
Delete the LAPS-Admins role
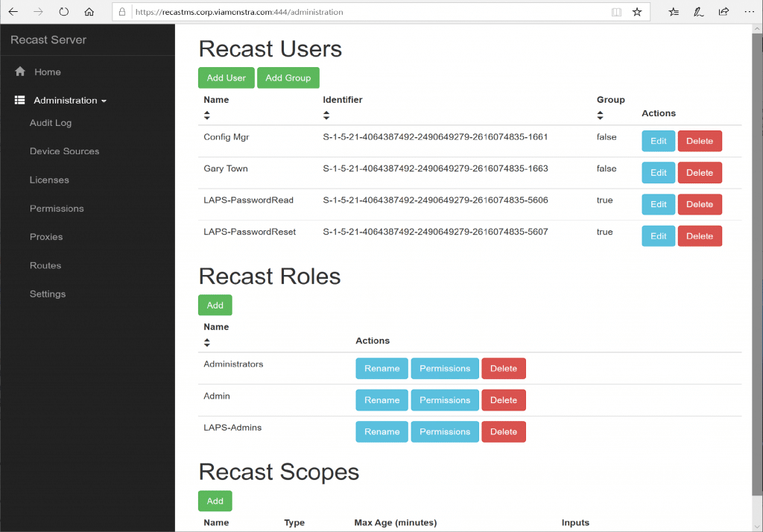tap(504, 431)
